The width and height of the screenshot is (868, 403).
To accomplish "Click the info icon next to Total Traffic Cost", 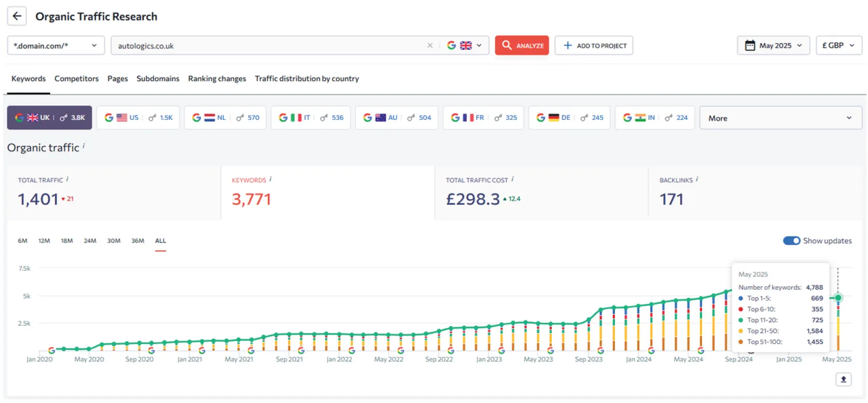I will point(512,179).
